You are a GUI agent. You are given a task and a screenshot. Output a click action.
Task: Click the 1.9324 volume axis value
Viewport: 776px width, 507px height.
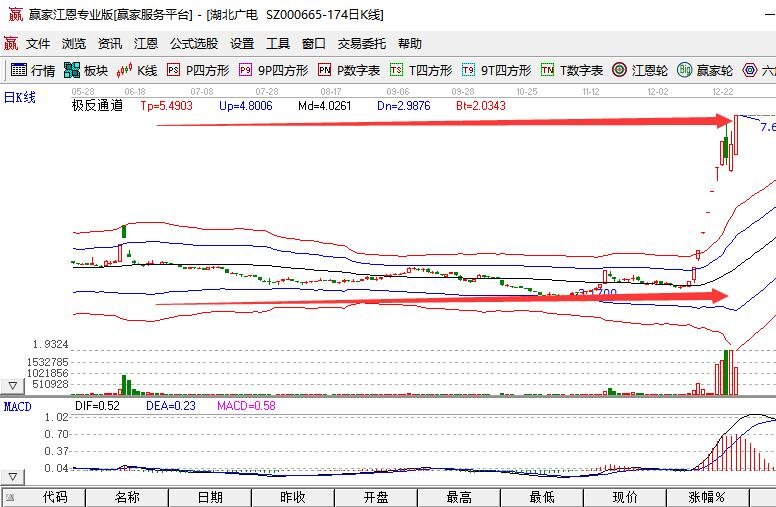pos(50,344)
